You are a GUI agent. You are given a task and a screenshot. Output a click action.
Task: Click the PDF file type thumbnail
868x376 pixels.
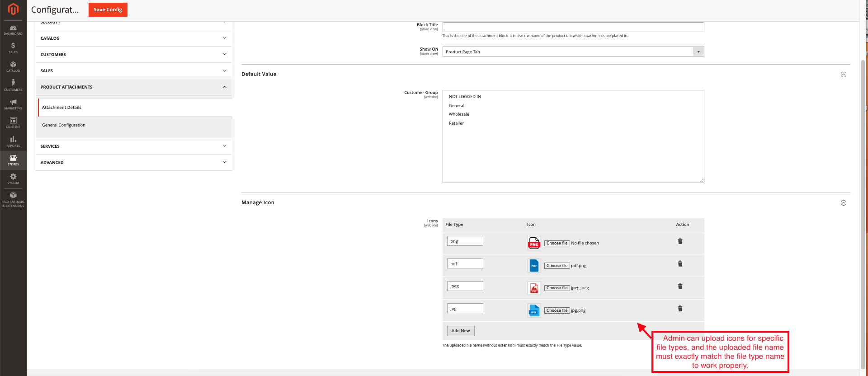tap(534, 266)
